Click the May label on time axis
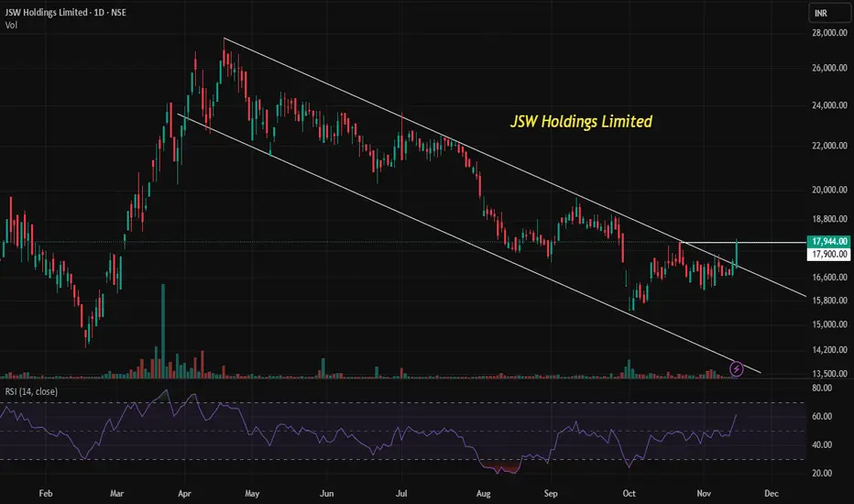 pos(252,493)
